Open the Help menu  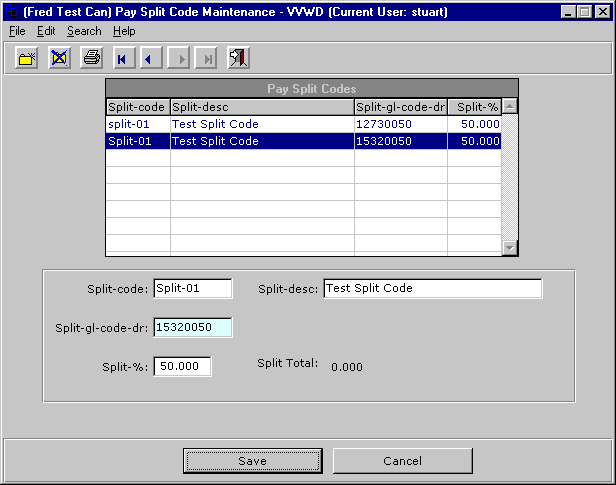point(124,31)
